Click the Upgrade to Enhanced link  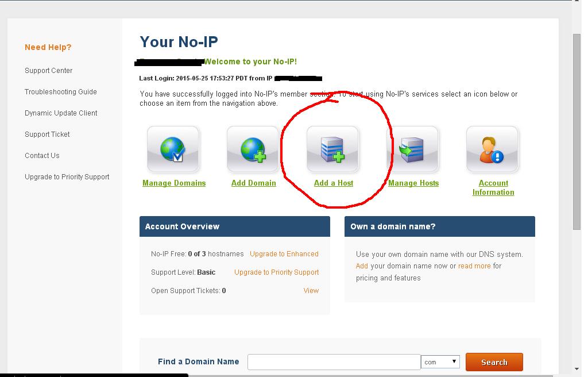[x=284, y=254]
